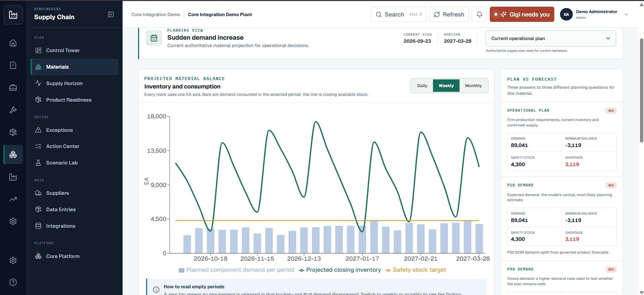Toggle Planned component demand legend series
The width and height of the screenshot is (644, 295).
click(237, 270)
